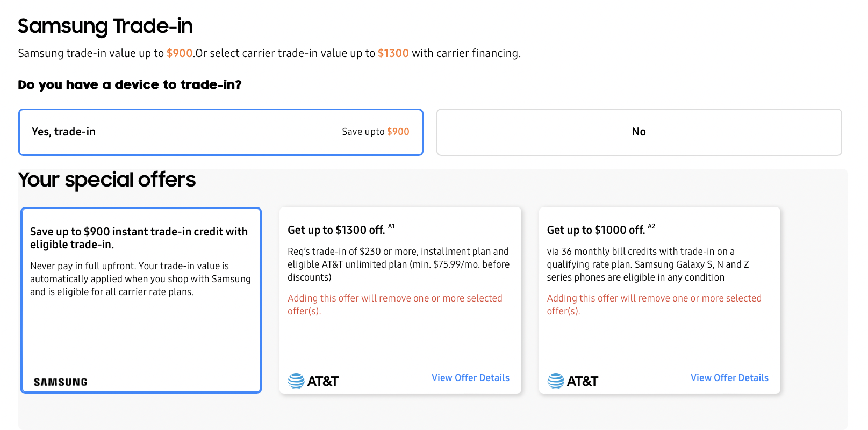Viewport: 868px width, 430px height.
Task: Click the "Your special offers" heading
Action: [107, 180]
